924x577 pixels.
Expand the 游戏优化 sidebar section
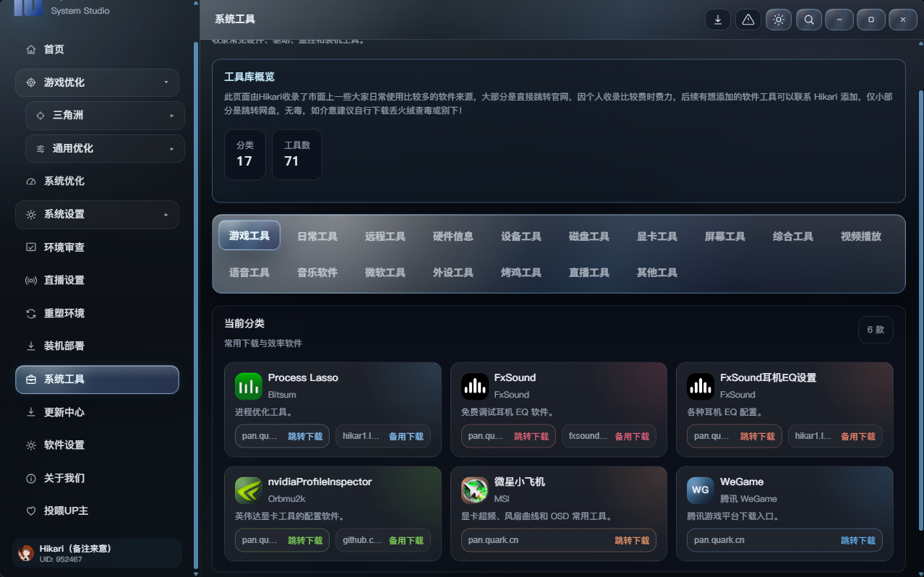point(97,82)
